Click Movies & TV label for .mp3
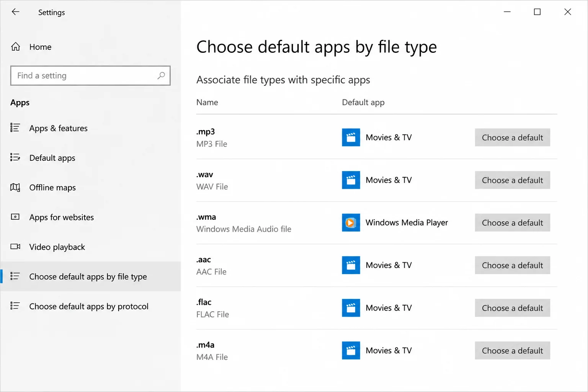This screenshot has height=392, width=588. click(389, 137)
